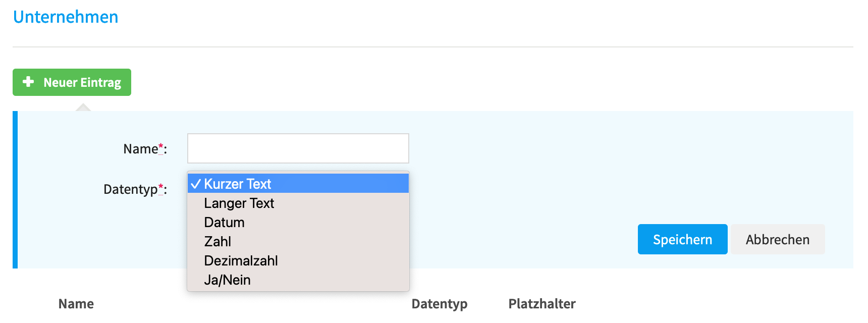
Task: Select Zahl in the dropdown list
Action: click(x=298, y=241)
